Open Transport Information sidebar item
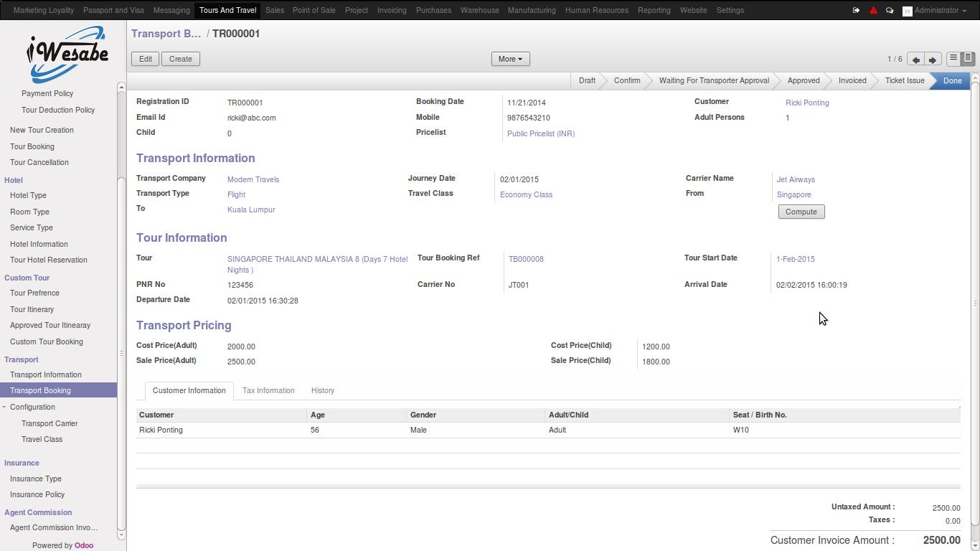980x551 pixels. click(x=46, y=375)
